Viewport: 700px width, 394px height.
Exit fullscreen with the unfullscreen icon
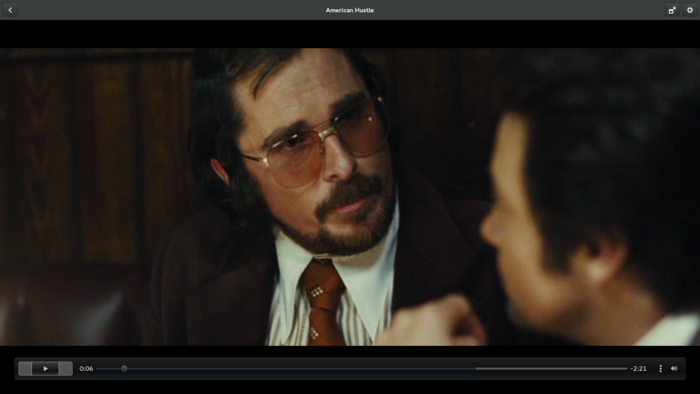pos(672,10)
